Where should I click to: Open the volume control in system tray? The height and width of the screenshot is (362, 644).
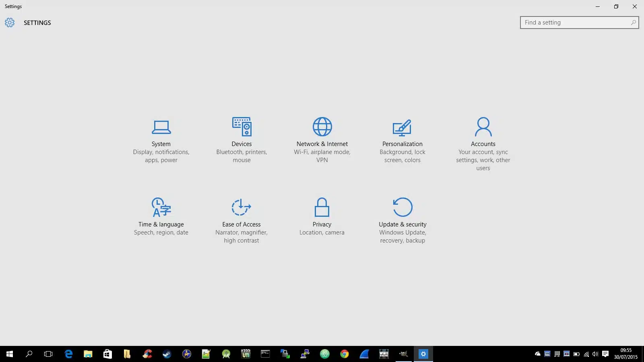pos(595,354)
